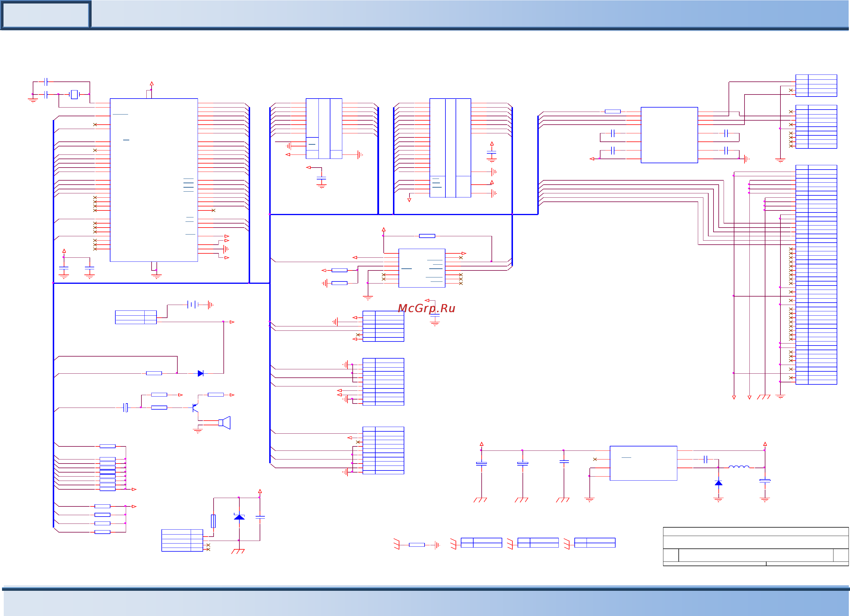Click the vertical resistor beside the Zener diode
This screenshot has width=850, height=616.
(x=213, y=521)
